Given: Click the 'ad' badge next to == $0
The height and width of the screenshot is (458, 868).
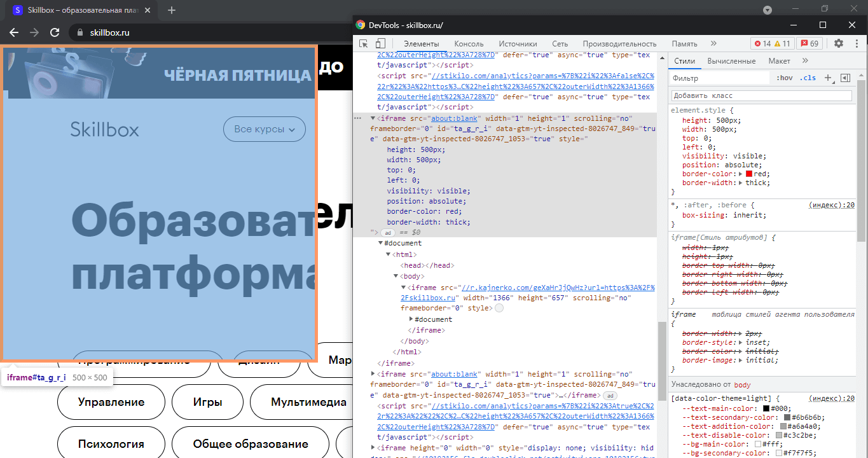Looking at the screenshot, I should click(388, 233).
